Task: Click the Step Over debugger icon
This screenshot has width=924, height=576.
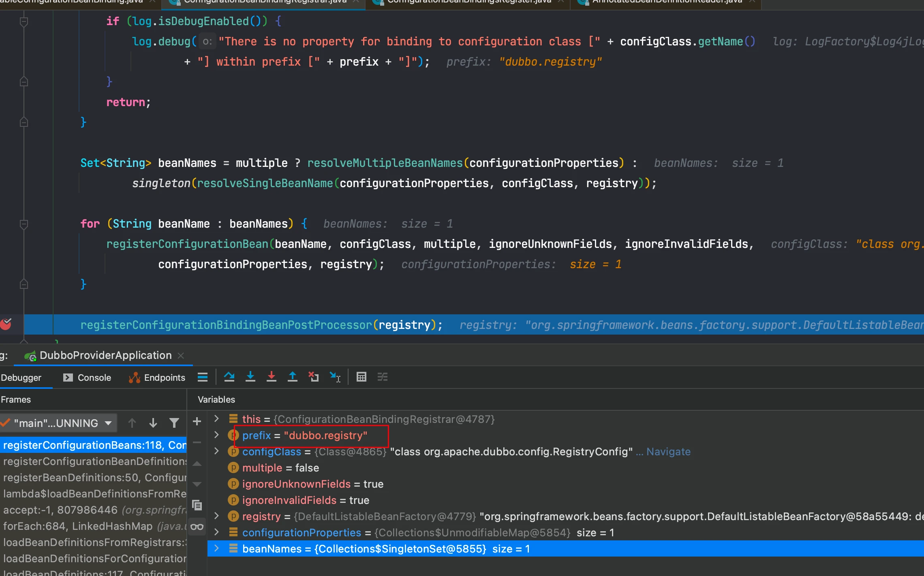Action: (229, 377)
